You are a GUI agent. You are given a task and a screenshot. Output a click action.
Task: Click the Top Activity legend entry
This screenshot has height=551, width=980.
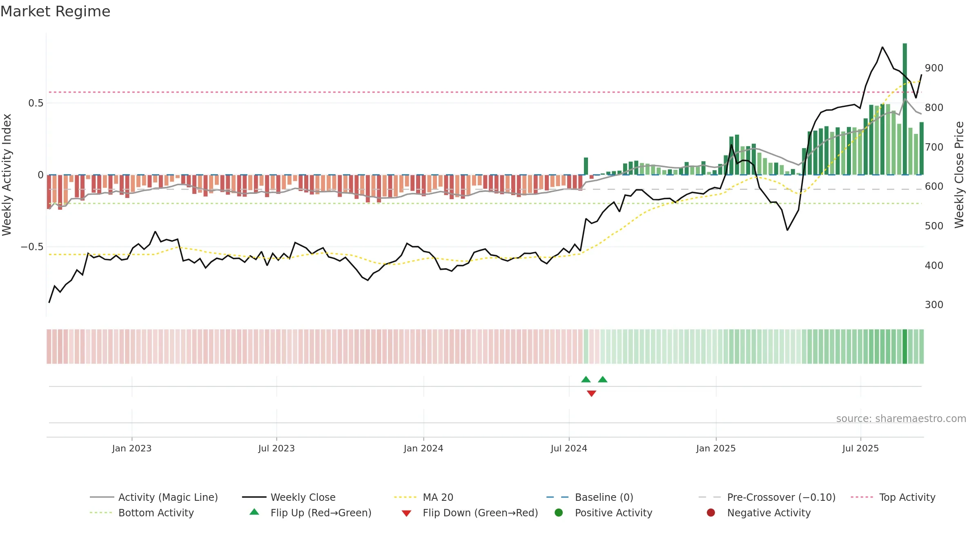pyautogui.click(x=893, y=497)
